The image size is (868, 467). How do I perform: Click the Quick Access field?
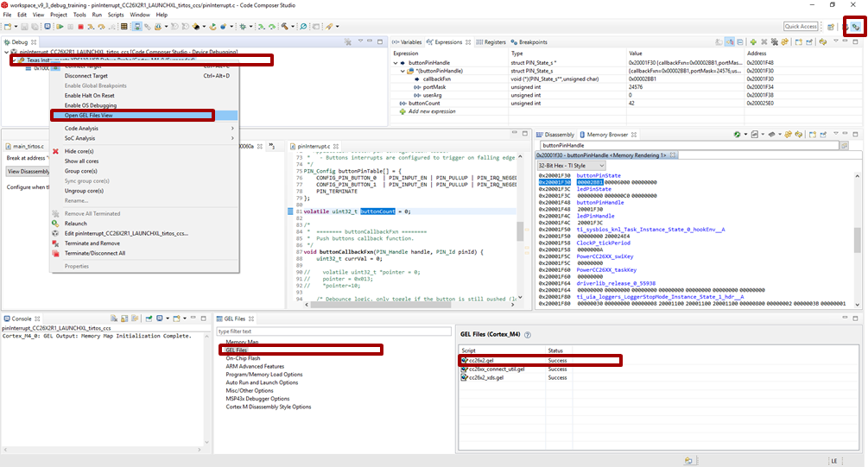point(801,27)
